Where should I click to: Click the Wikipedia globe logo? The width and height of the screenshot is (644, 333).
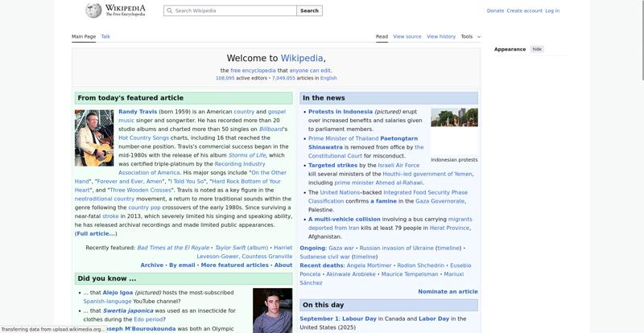coord(93,10)
